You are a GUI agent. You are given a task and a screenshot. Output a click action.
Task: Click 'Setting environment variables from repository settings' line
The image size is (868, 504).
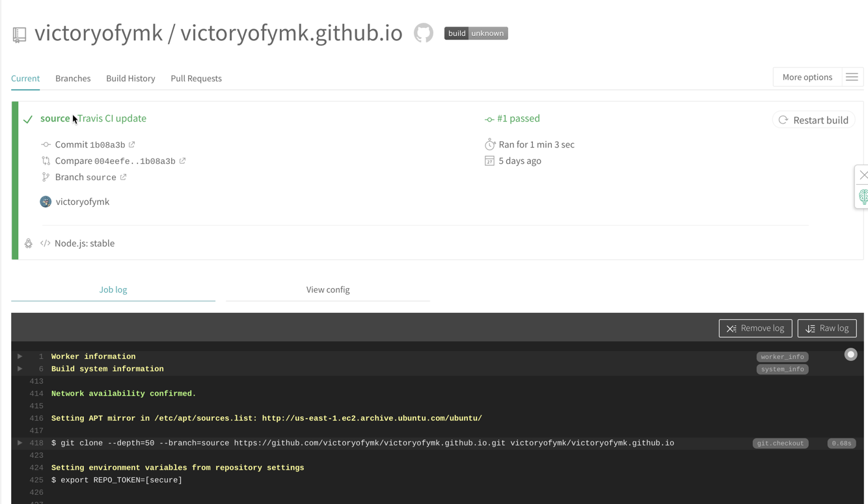click(x=178, y=468)
